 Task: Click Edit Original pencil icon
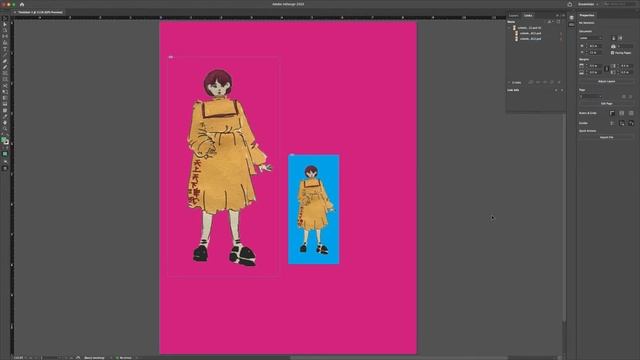click(x=559, y=82)
